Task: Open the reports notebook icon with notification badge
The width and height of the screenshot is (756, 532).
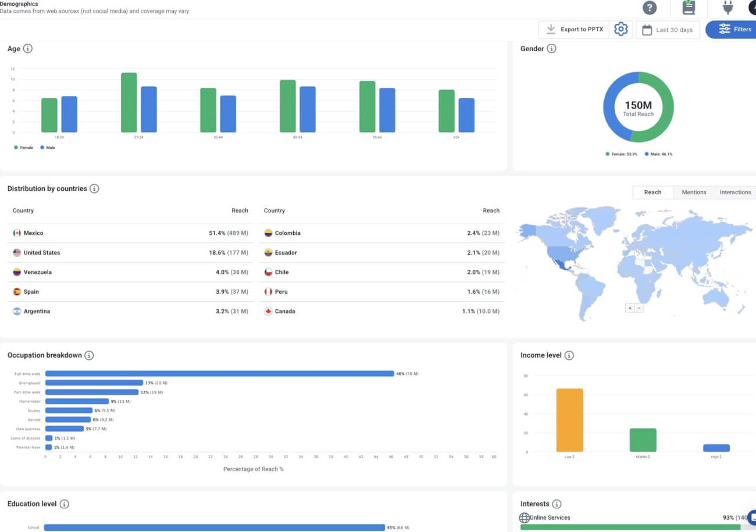Action: pos(689,8)
